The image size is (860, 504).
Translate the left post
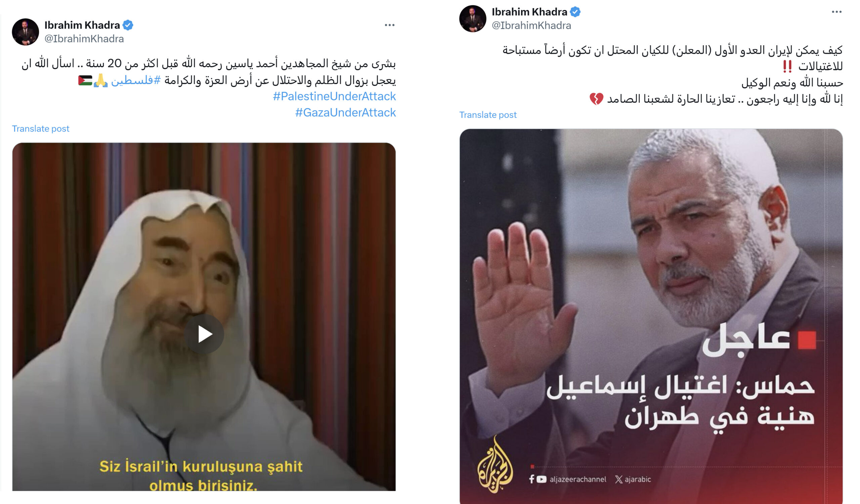pos(41,129)
